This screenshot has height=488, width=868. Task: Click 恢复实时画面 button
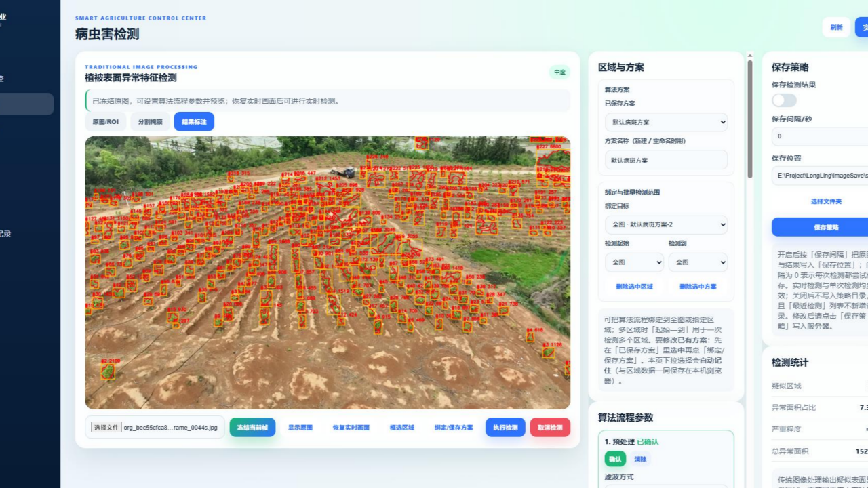tap(351, 428)
